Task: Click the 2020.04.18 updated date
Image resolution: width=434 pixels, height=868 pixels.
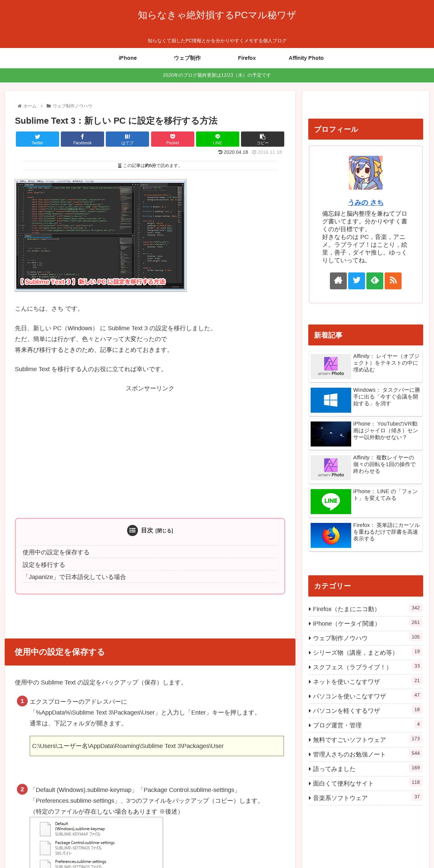Action: [233, 152]
